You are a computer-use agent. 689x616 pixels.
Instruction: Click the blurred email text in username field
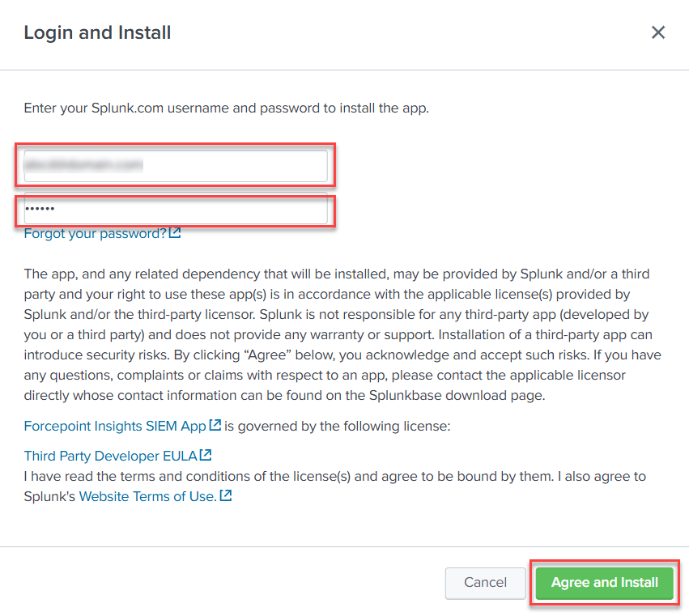(84, 165)
